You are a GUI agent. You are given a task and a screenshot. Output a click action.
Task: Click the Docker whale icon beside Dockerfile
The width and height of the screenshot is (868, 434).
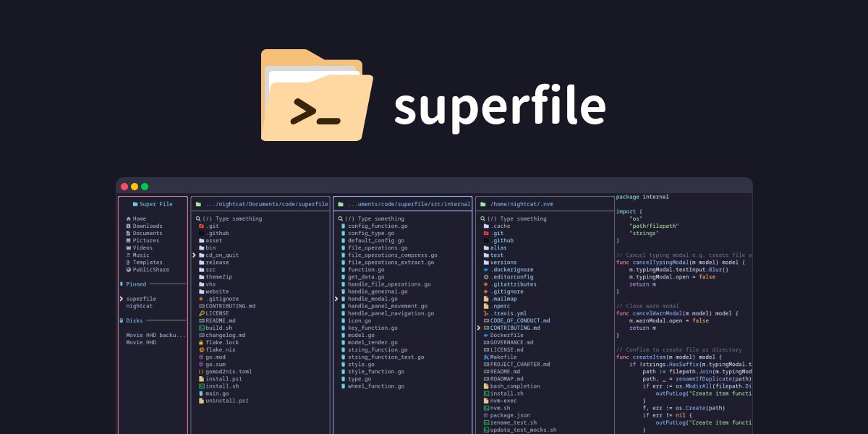coord(486,335)
